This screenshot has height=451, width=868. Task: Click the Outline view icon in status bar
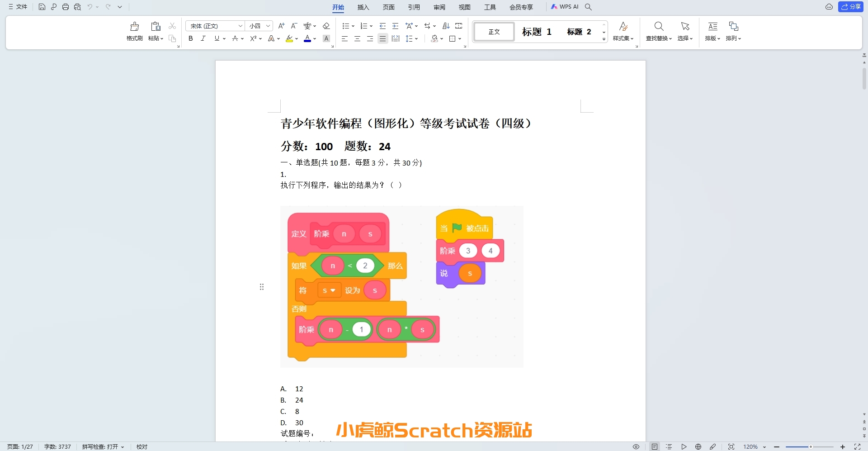coord(669,446)
